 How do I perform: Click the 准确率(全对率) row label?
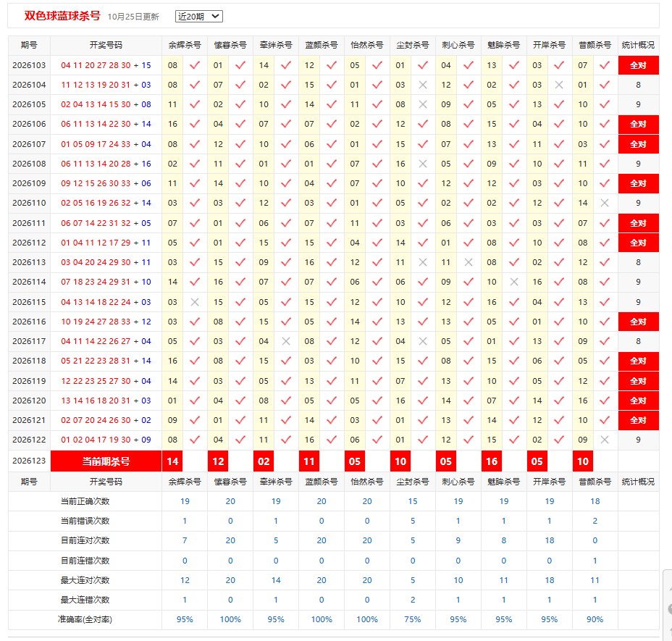click(85, 619)
